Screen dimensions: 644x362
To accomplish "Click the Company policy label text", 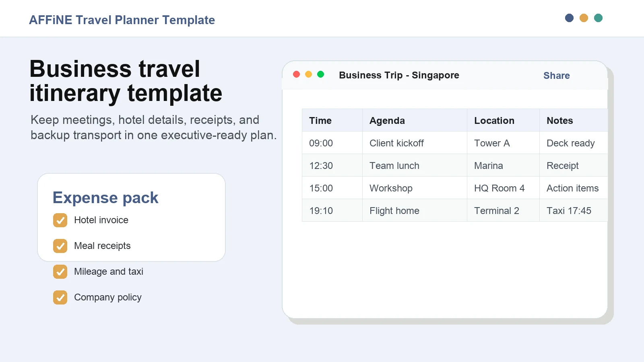I will [x=108, y=297].
